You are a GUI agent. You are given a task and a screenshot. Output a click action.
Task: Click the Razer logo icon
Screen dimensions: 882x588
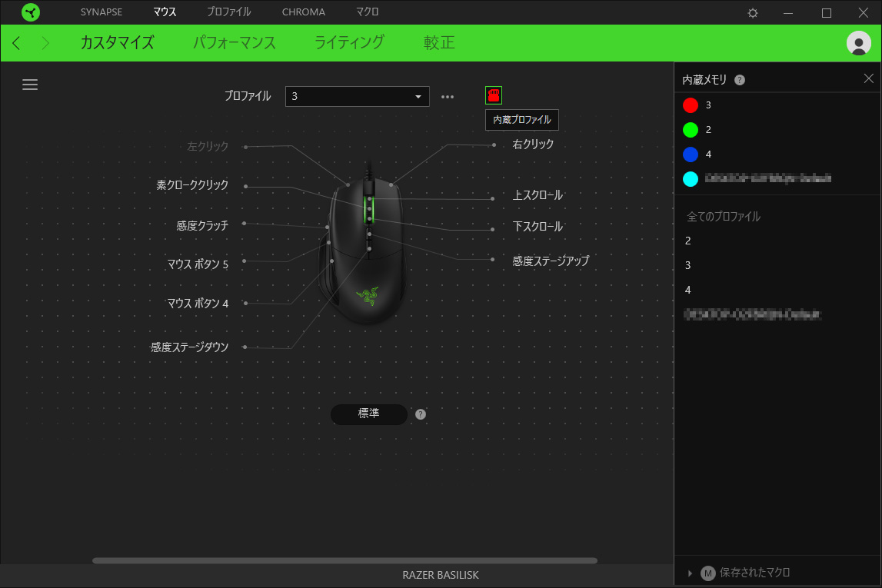pos(31,12)
